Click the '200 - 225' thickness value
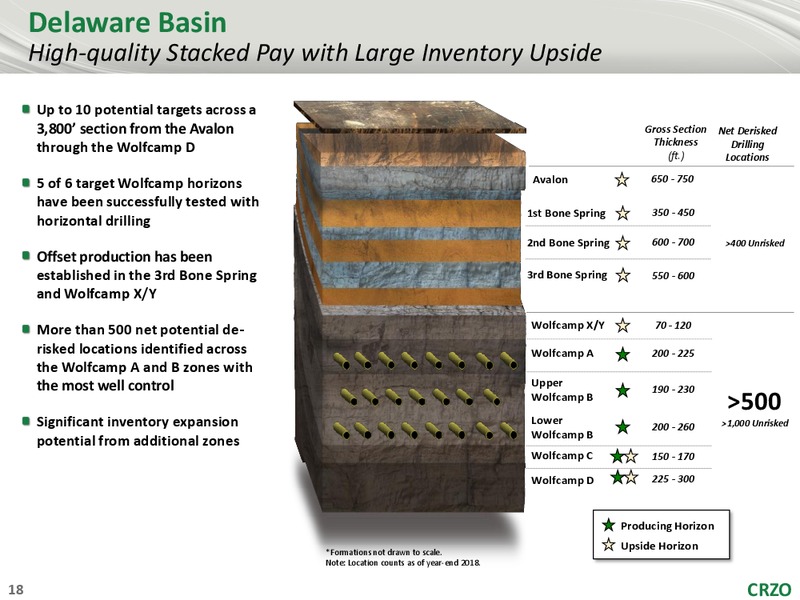The width and height of the screenshot is (800, 600). (x=673, y=353)
